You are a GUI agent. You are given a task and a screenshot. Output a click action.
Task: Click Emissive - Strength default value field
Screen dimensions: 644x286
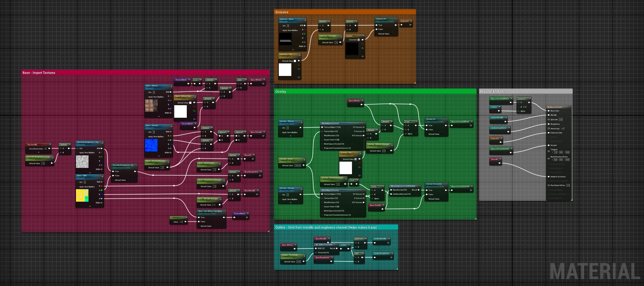tap(336, 42)
